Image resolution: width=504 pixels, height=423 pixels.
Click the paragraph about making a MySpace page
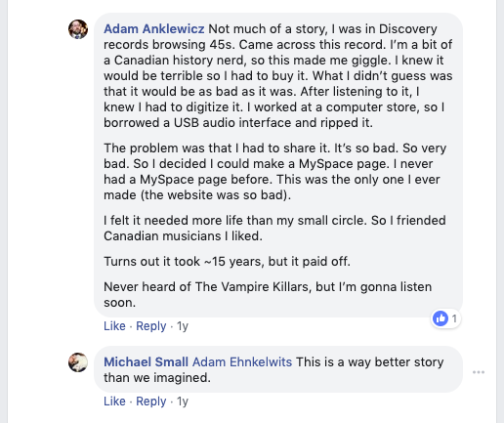[x=274, y=172]
